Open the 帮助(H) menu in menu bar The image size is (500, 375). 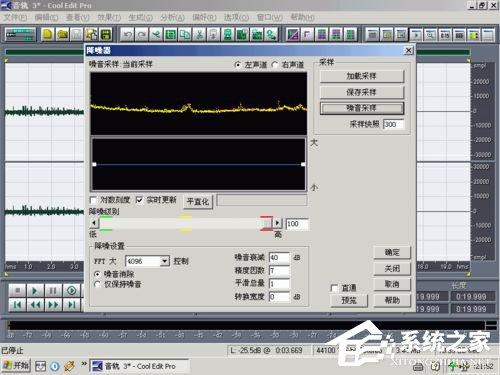point(302,17)
